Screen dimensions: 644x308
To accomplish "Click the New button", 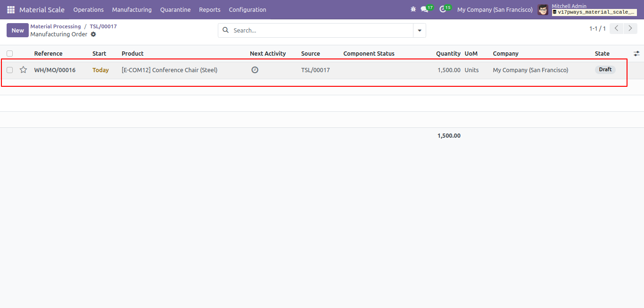I will [17, 30].
